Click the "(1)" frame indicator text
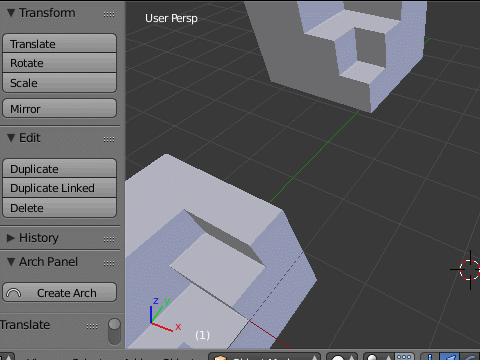Image resolution: width=480 pixels, height=360 pixels. (203, 335)
